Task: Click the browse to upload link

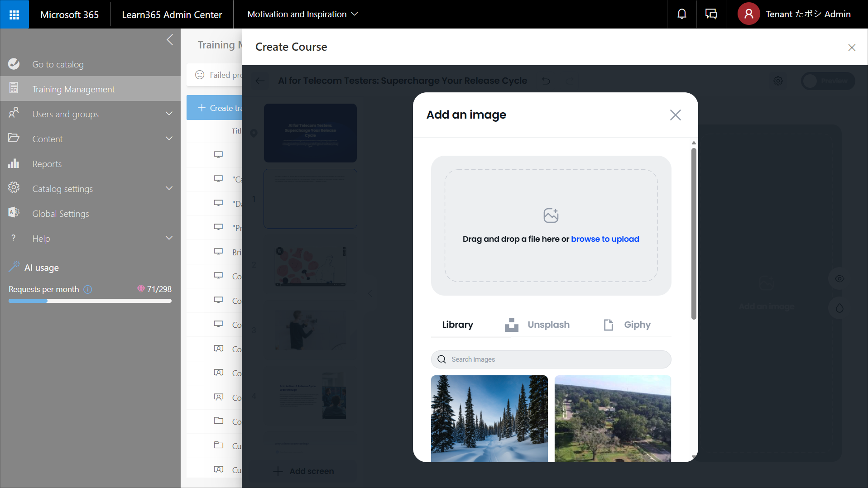Action: point(605,239)
